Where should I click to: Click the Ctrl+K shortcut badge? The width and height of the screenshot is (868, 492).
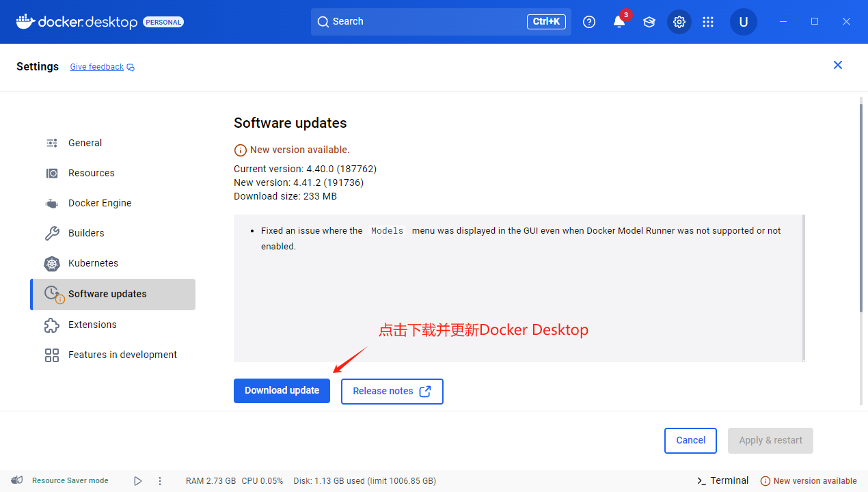pos(546,22)
